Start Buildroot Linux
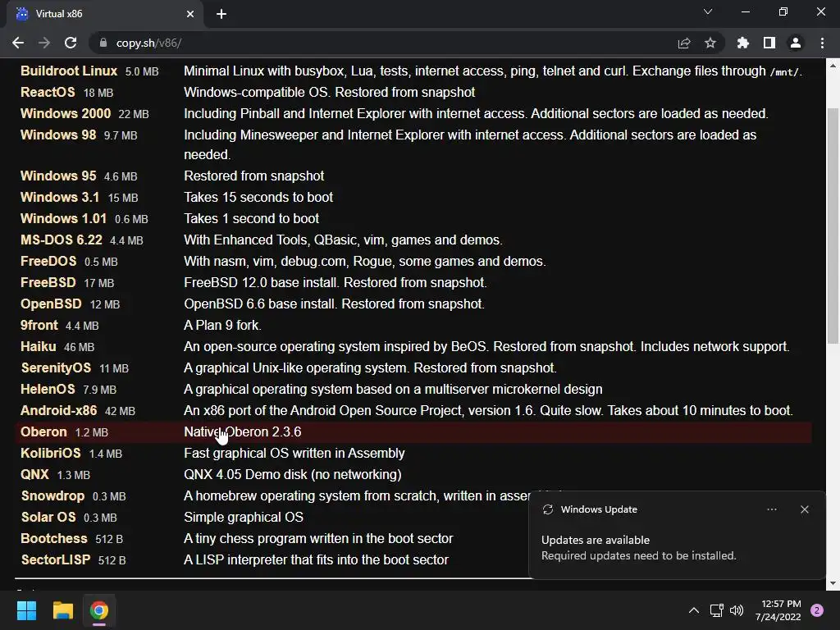The width and height of the screenshot is (840, 630). [x=69, y=71]
